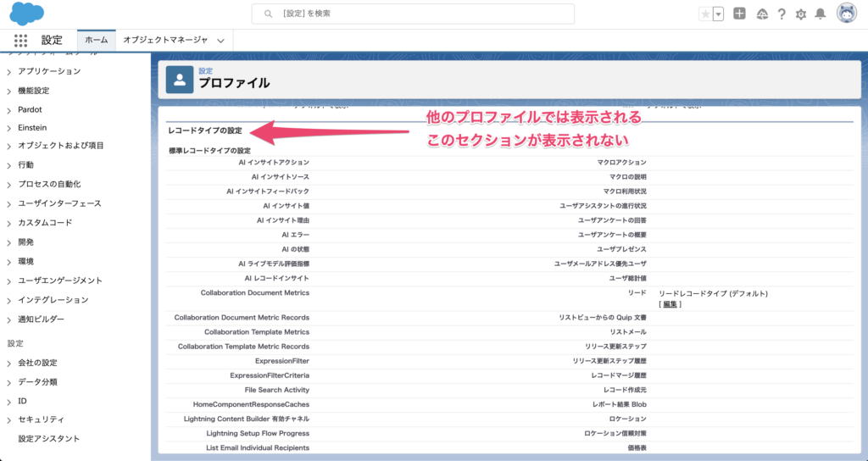Expand the 行動 sidebar node
868x461 pixels.
[x=8, y=165]
